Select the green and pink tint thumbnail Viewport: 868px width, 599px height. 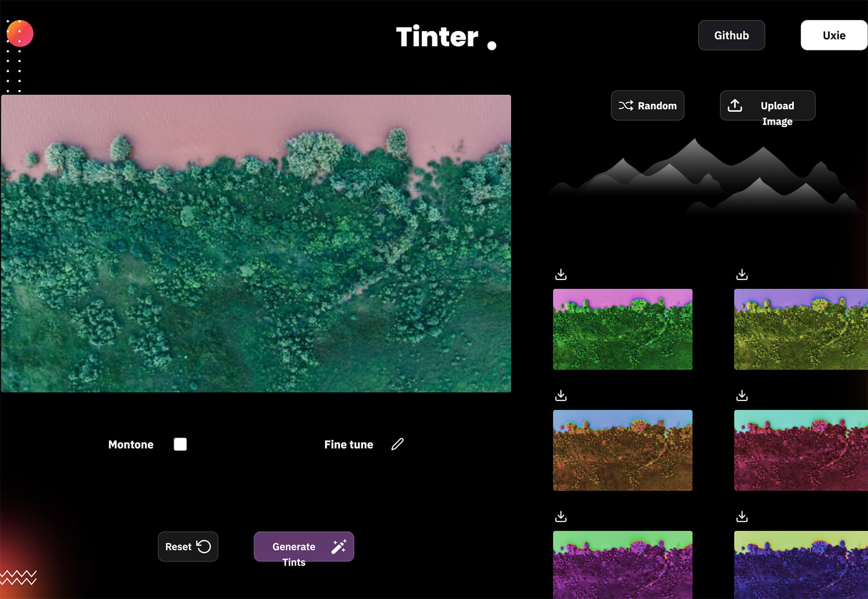click(622, 329)
